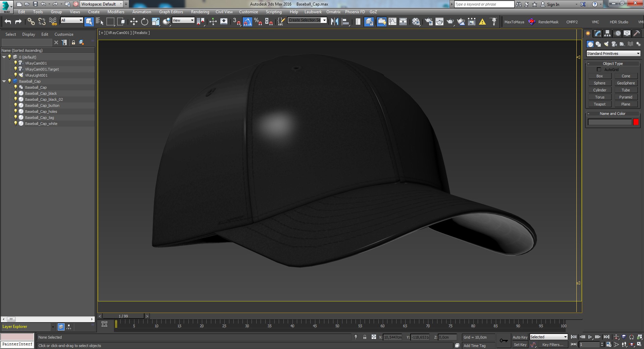Image resolution: width=644 pixels, height=349 pixels.
Task: Click the Play Animation button
Action: point(590,337)
